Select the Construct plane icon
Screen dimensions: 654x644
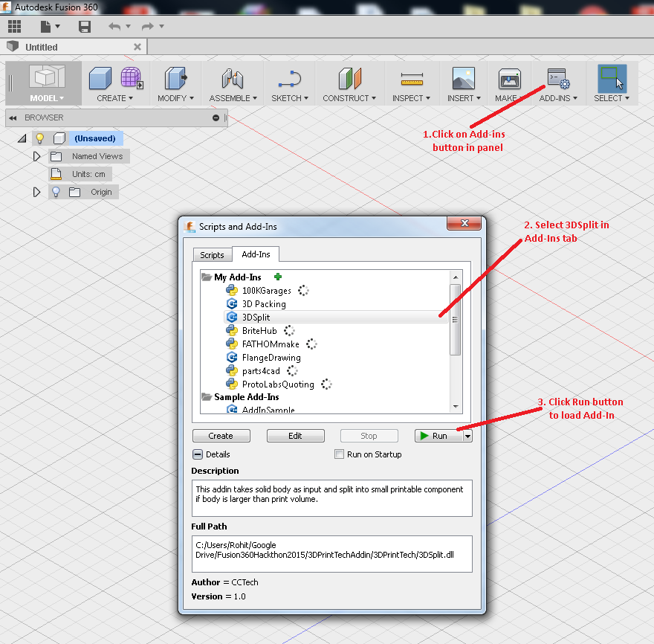pos(349,78)
